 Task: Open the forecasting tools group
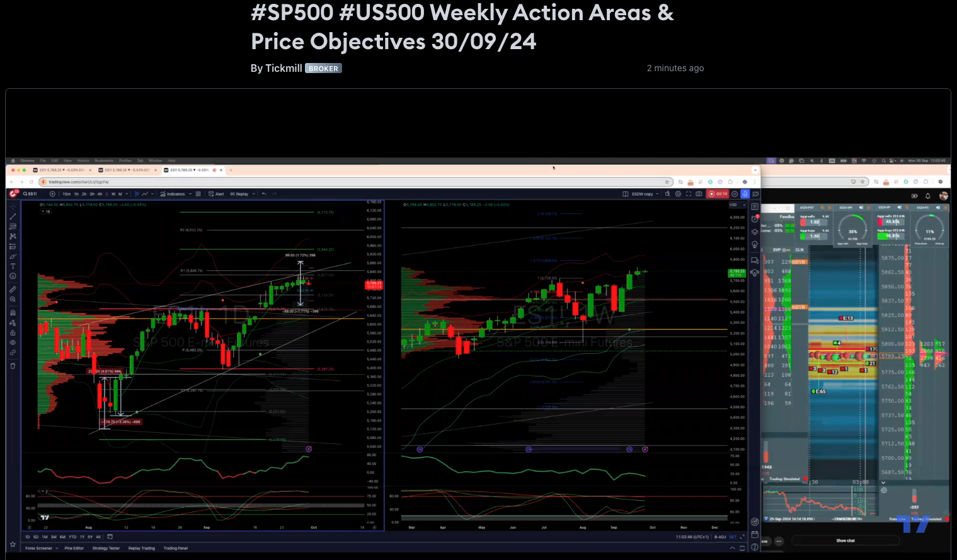coord(13,246)
